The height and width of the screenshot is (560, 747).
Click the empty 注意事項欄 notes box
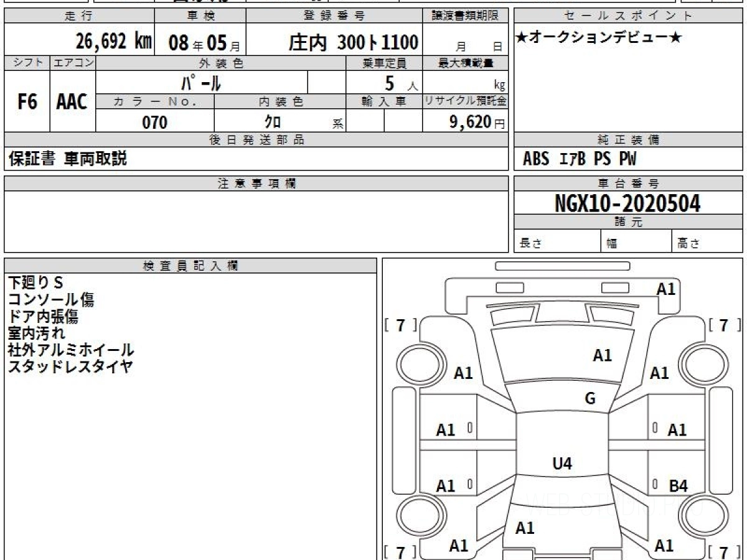[256, 222]
